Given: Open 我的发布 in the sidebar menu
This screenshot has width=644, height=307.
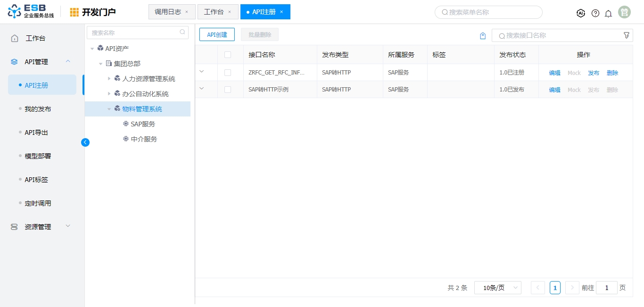Looking at the screenshot, I should click(38, 109).
